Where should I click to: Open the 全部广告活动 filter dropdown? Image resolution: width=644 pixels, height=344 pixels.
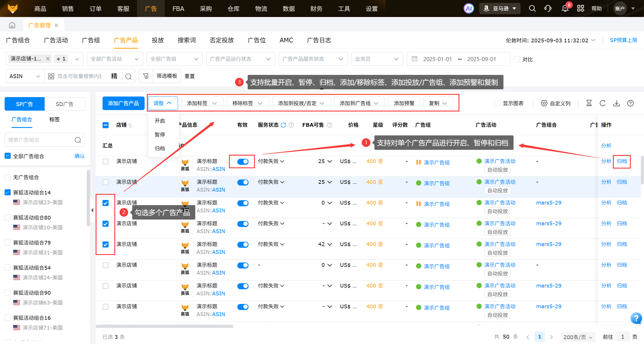[x=115, y=59]
